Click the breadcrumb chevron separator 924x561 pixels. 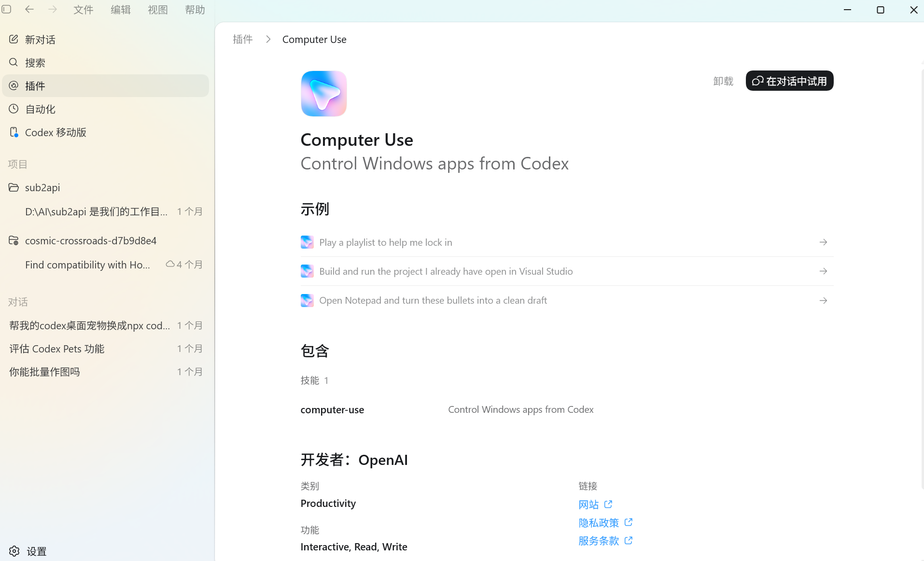click(x=268, y=39)
